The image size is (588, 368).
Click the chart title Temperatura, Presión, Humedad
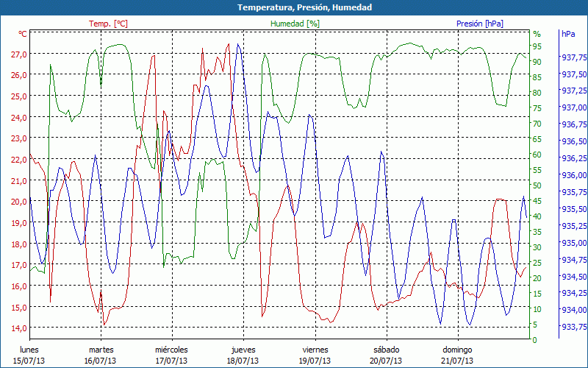294,7
